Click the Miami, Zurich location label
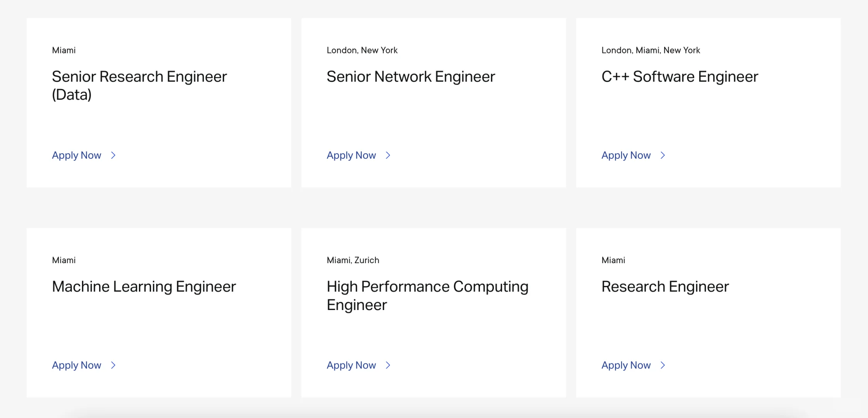 (x=353, y=260)
